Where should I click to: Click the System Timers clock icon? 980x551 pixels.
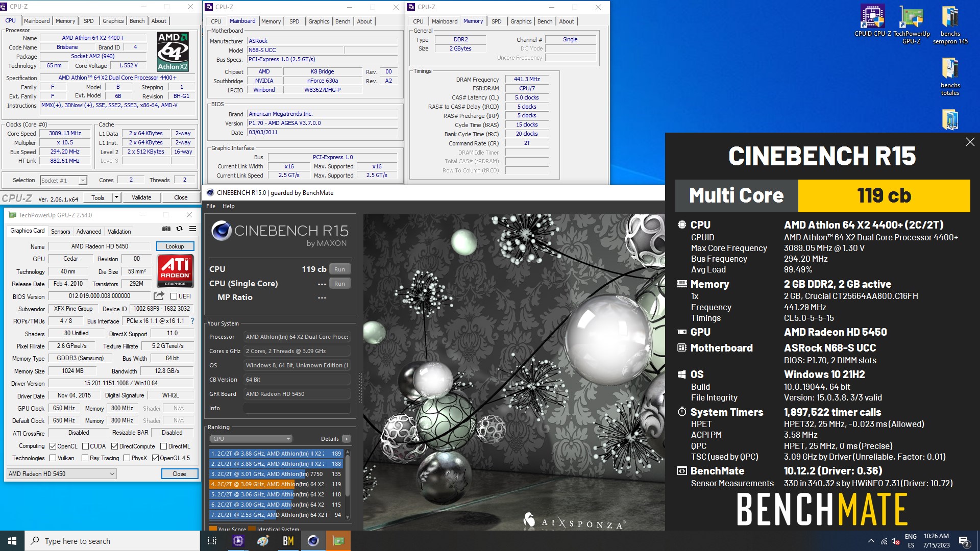pos(681,412)
